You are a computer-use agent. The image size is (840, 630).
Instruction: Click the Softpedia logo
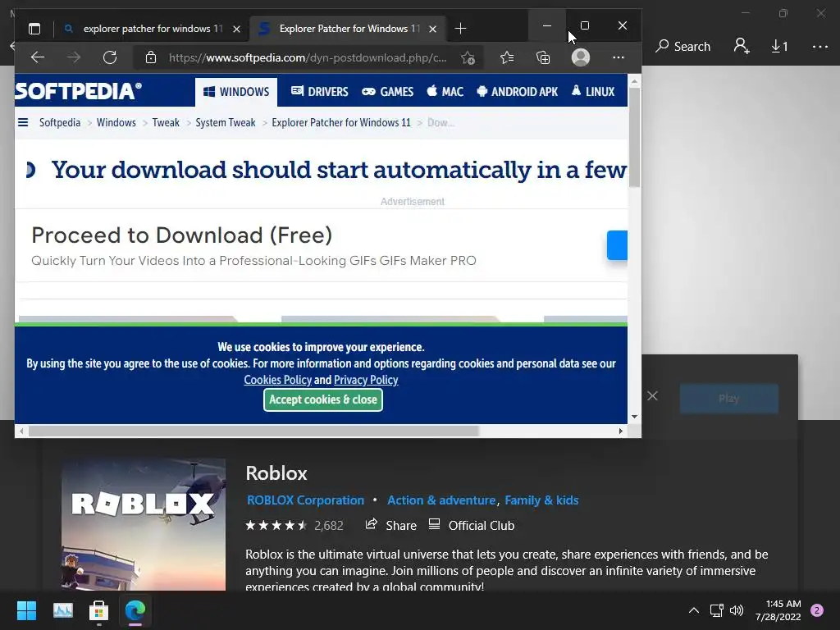(78, 91)
